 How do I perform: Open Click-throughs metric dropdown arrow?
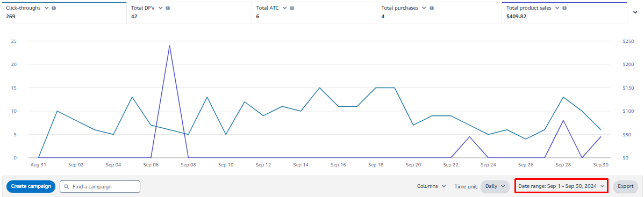46,8
